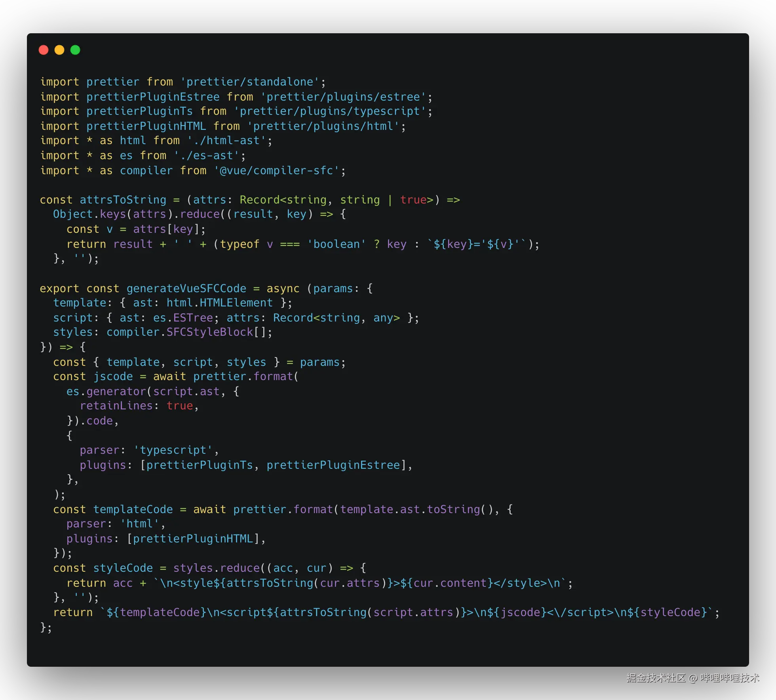
Task: Click the generateVueSFCCode export name
Action: click(186, 289)
